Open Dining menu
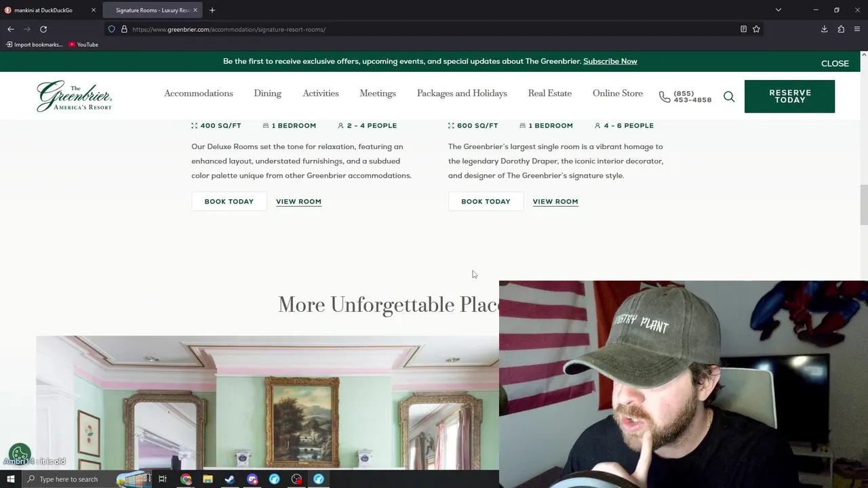 pyautogui.click(x=267, y=94)
